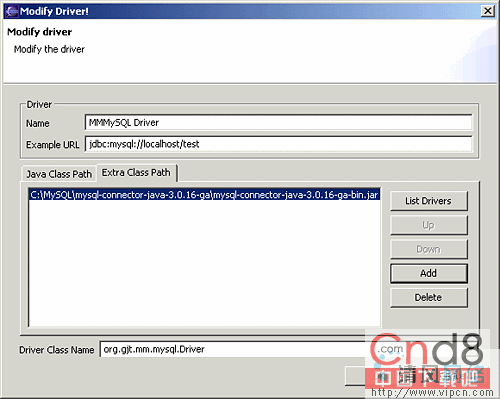
Task: Click the Down button
Action: [x=429, y=249]
